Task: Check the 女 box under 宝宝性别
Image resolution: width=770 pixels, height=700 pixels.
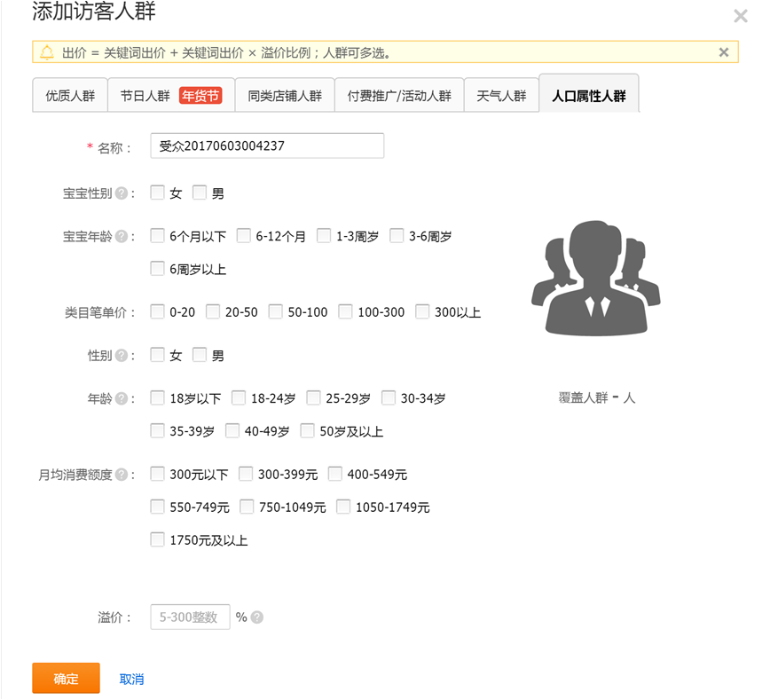Action: point(158,193)
